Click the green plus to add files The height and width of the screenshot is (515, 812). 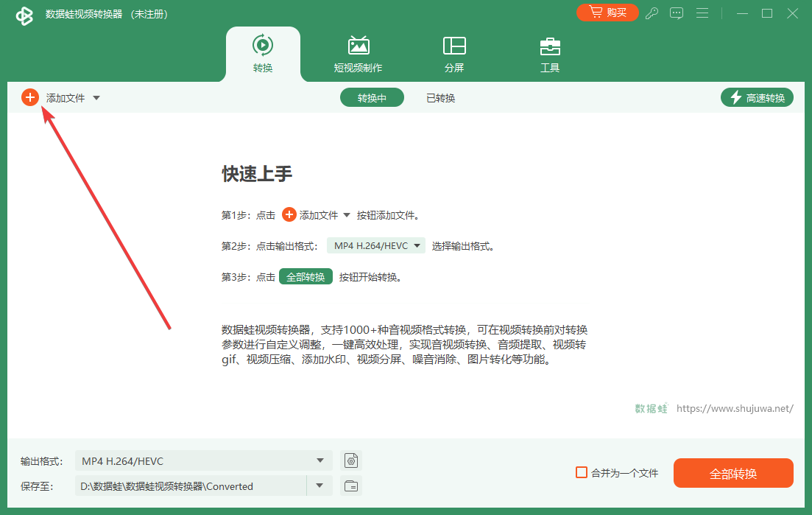(30, 97)
